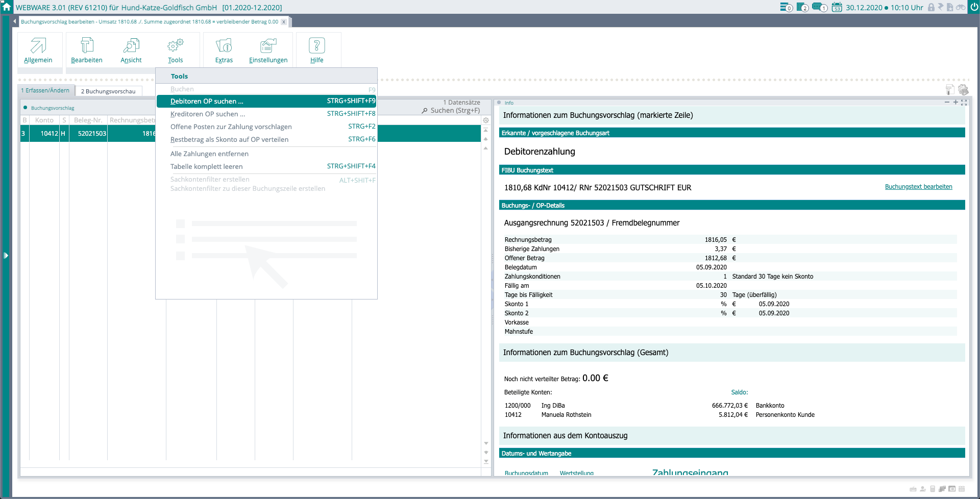Click the 'Buchungstext bearbeiten' link
The width and height of the screenshot is (980, 499).
pos(918,187)
